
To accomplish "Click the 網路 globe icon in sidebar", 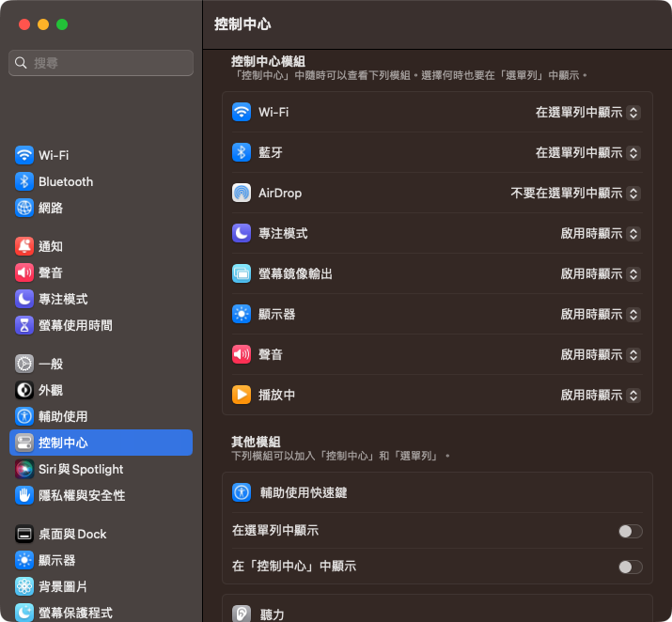I will pyautogui.click(x=24, y=208).
